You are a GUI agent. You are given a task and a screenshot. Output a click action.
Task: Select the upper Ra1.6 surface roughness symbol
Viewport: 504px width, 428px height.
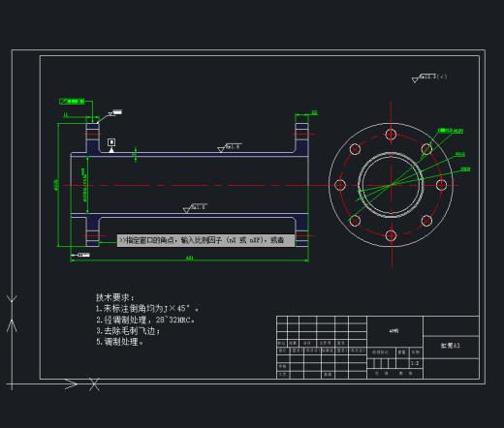coord(230,147)
